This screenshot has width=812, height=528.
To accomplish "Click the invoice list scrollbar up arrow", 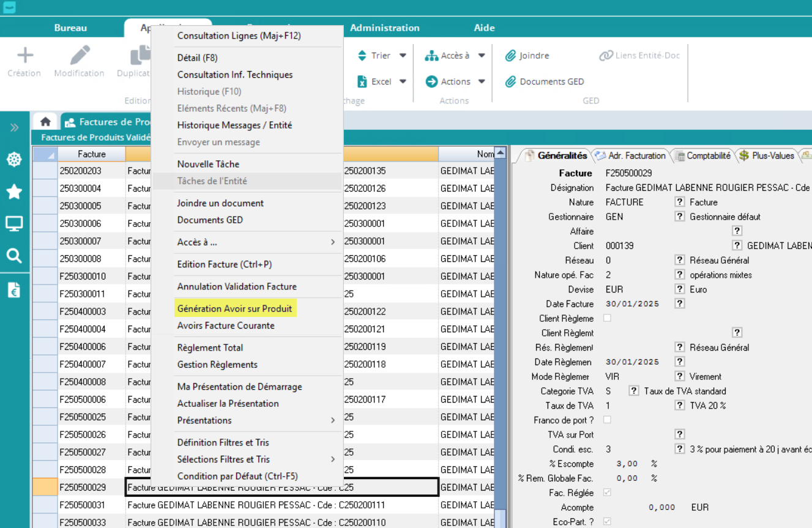I will pyautogui.click(x=501, y=153).
